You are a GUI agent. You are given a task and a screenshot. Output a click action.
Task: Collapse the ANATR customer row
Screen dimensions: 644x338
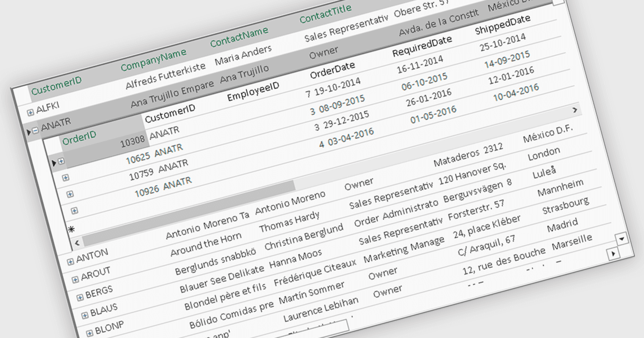35,129
